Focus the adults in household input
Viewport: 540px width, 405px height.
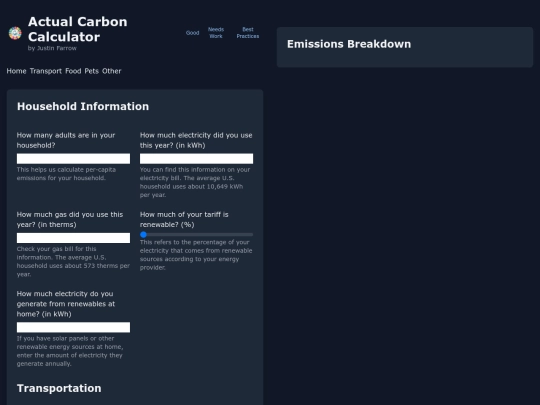pos(73,158)
